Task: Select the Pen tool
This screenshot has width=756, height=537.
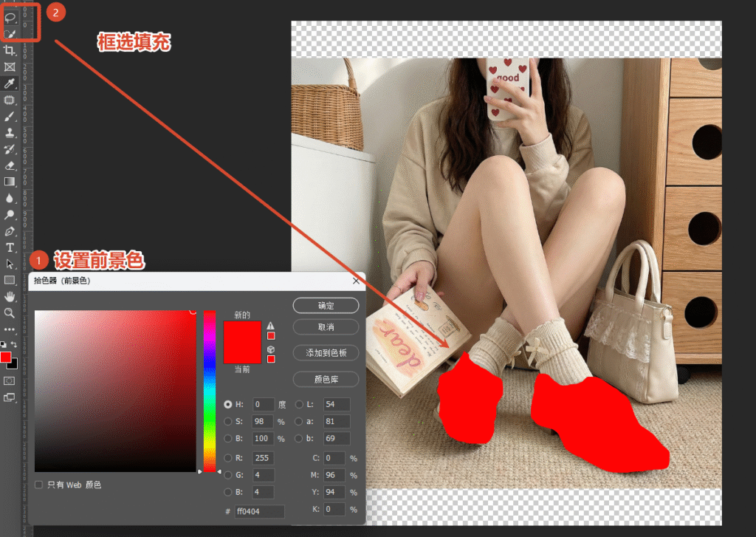Action: tap(10, 231)
